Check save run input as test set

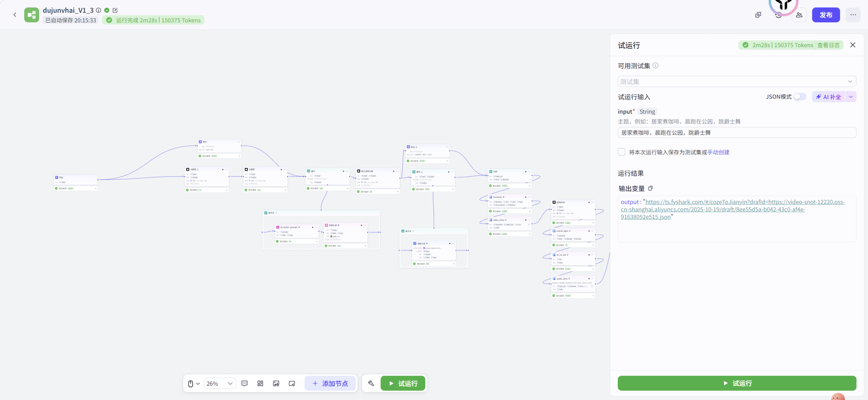point(622,152)
